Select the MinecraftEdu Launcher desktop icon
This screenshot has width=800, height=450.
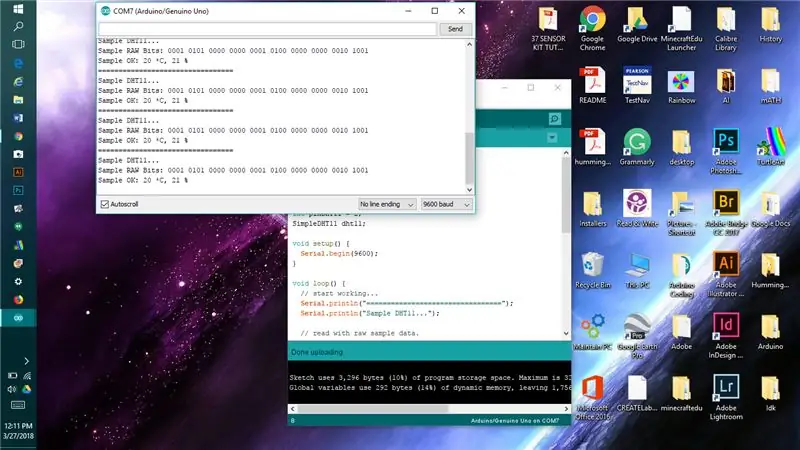[x=681, y=28]
